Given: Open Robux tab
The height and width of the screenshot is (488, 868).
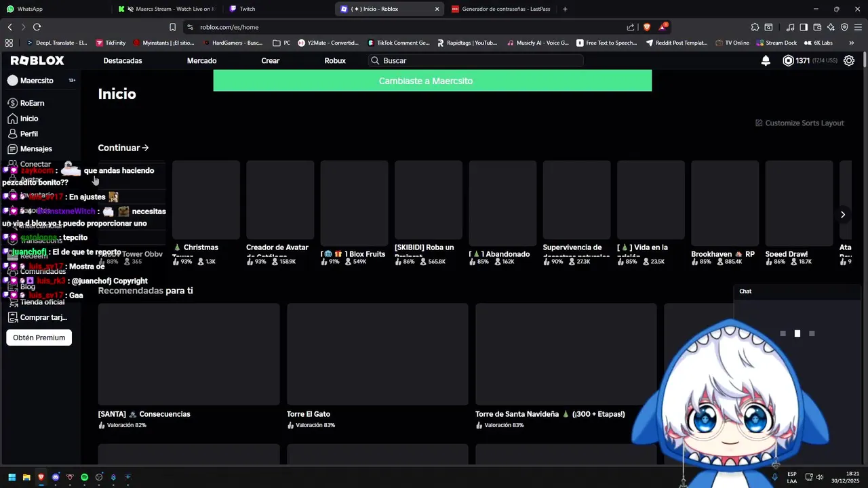Looking at the screenshot, I should pos(335,60).
